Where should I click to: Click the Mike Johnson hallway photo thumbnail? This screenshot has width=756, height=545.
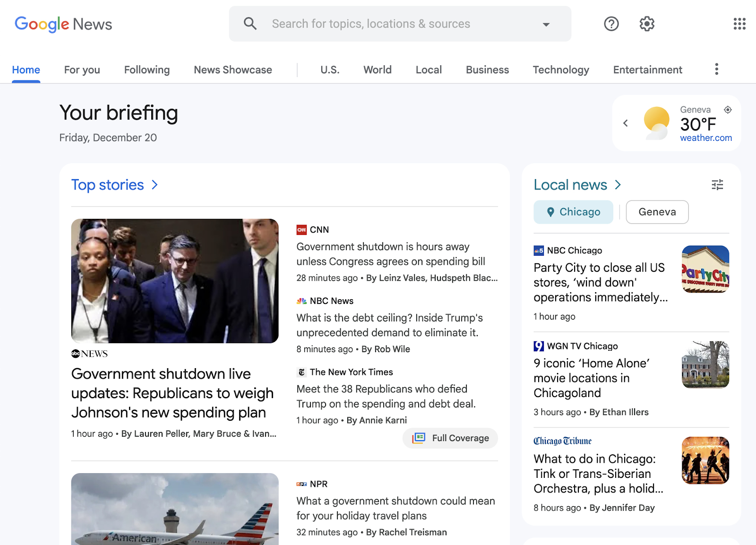pos(175,281)
